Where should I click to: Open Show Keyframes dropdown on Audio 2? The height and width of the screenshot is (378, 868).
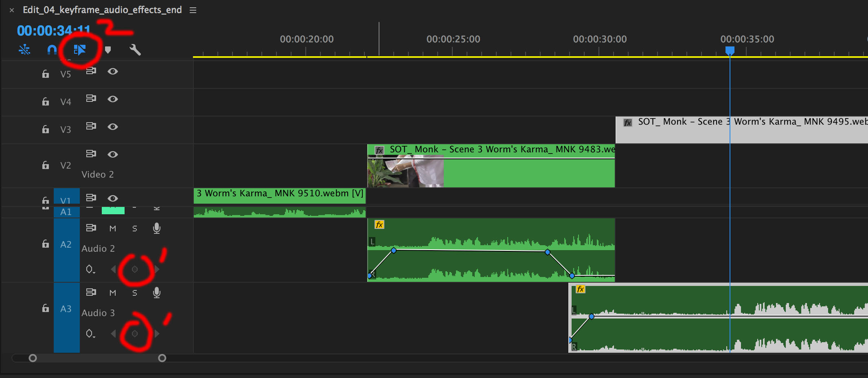90,269
